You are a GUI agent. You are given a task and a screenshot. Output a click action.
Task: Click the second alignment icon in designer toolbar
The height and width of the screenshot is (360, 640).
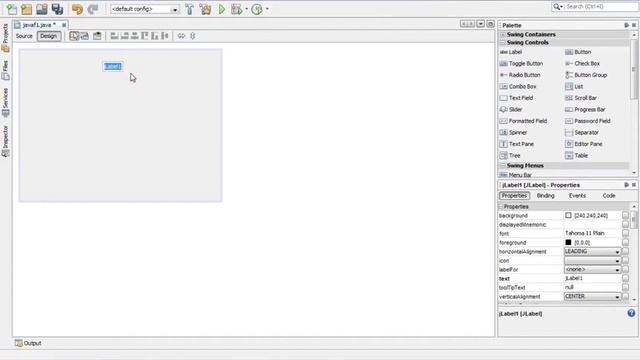[x=124, y=36]
